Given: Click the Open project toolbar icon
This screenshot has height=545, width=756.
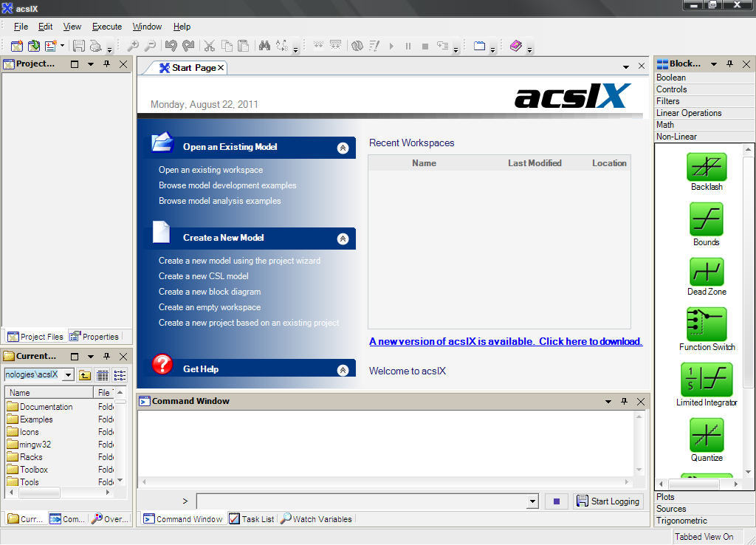Looking at the screenshot, I should coord(34,46).
